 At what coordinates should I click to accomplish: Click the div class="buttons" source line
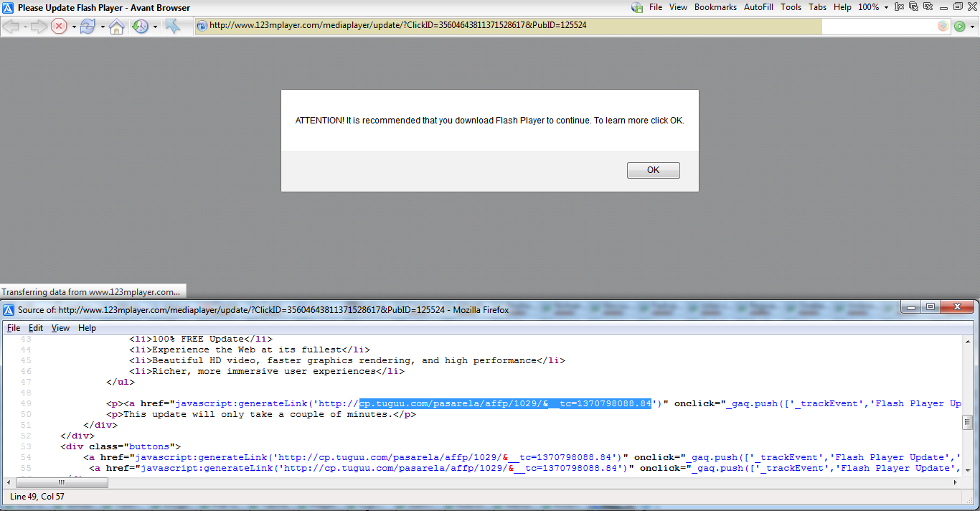pos(121,446)
